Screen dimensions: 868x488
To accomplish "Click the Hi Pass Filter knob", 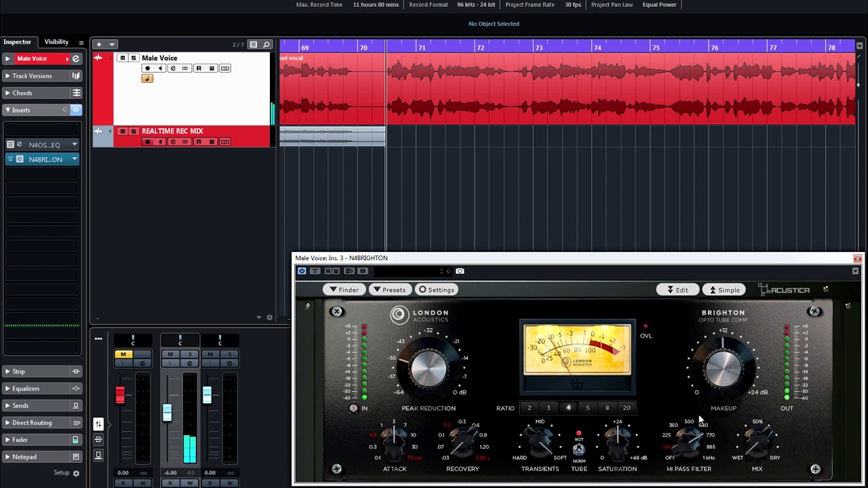I will click(x=689, y=443).
